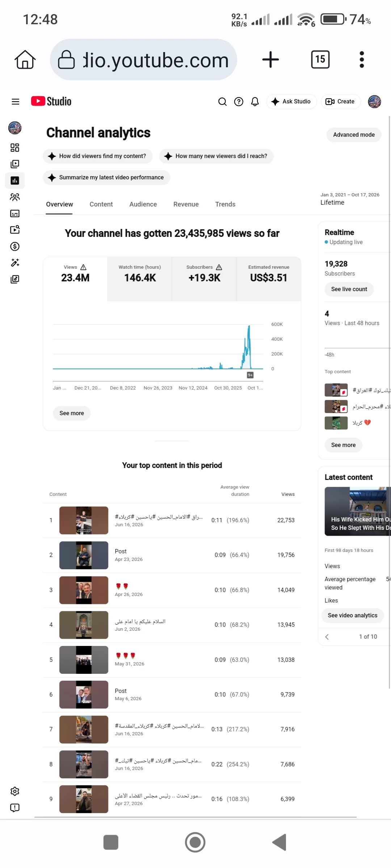Ask 'How many new viewers did I reach?'
391x868 pixels.
click(x=216, y=156)
